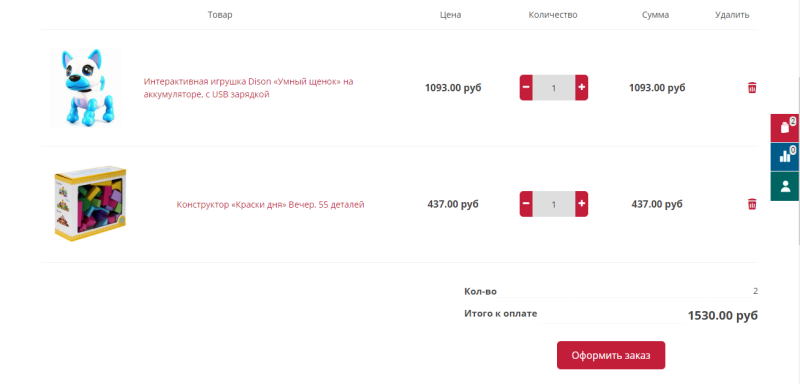Click the Удалить column header
The width and height of the screenshot is (800, 384).
(x=732, y=15)
